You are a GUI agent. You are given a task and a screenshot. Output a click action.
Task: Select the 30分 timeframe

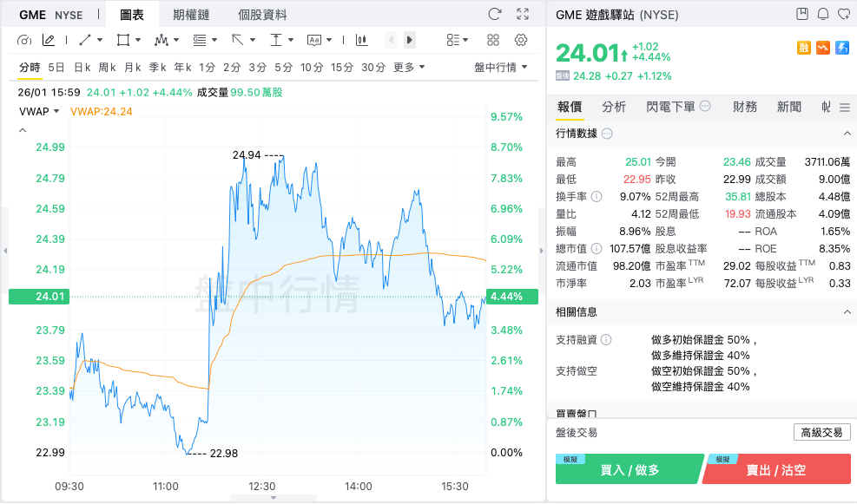373,67
